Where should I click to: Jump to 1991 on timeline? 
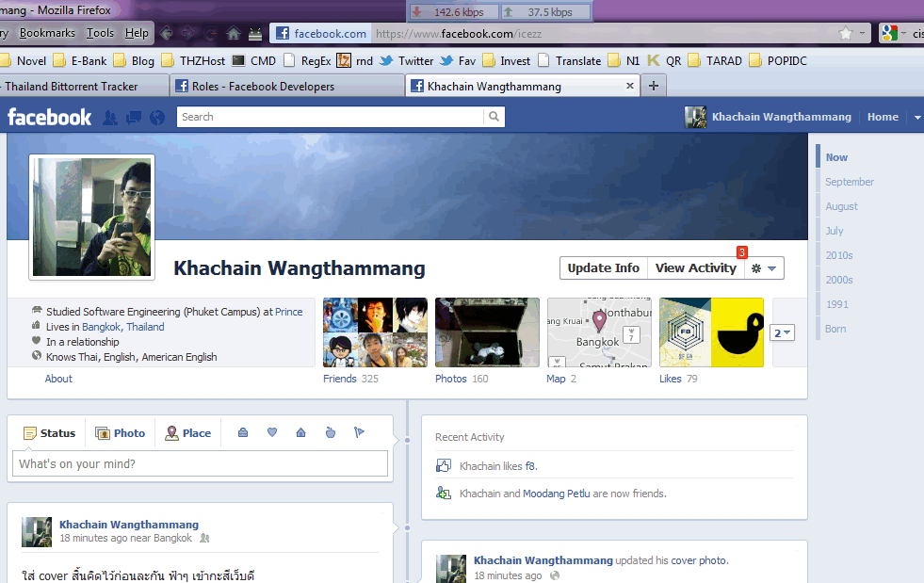[x=836, y=305]
